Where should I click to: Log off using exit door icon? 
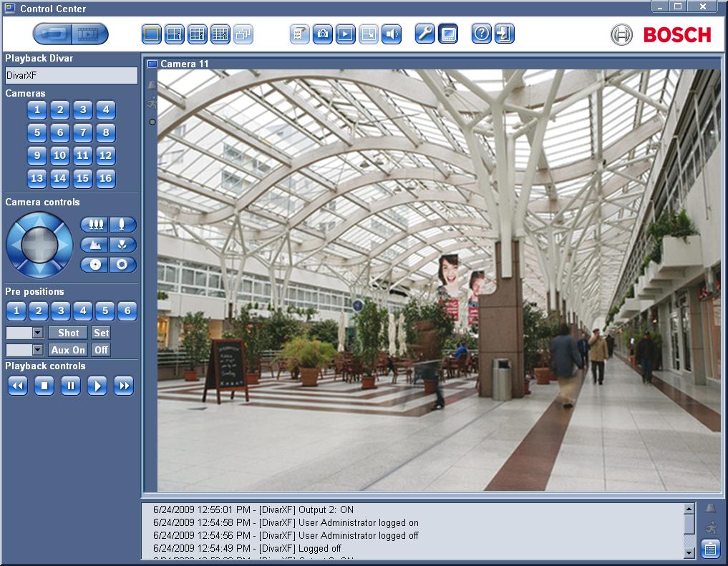[x=505, y=34]
